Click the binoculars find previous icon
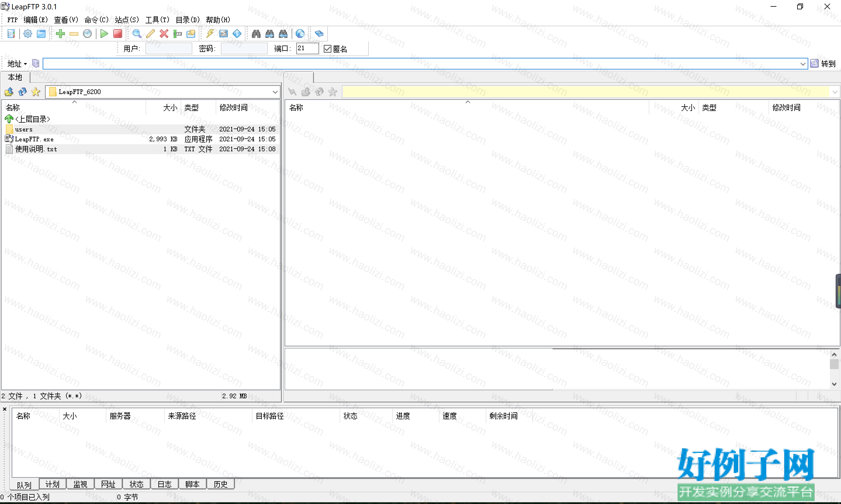The width and height of the screenshot is (841, 504). (283, 34)
